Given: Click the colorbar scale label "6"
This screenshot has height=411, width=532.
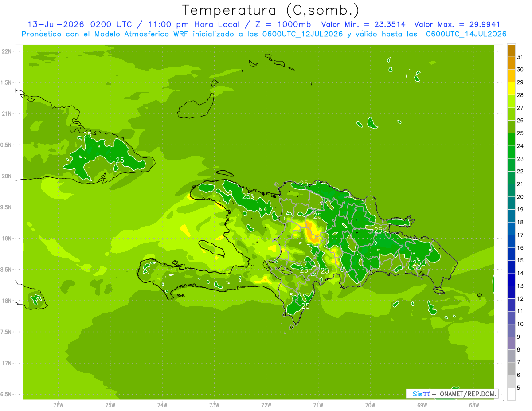Looking at the screenshot, I should tap(518, 375).
